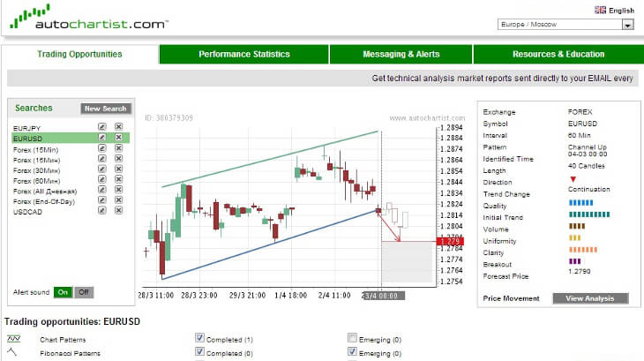
Task: Click the chart ID 380379309 text
Action: (168, 118)
